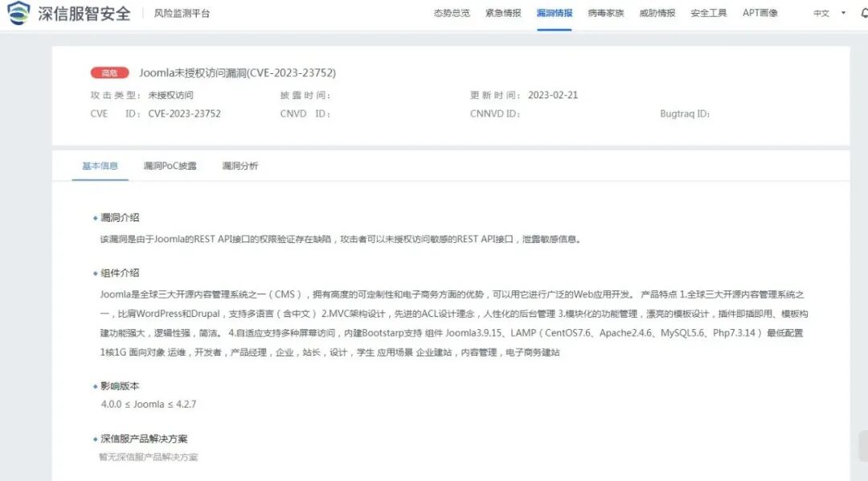
Task: Click the red 高危 severity badge
Action: [x=109, y=72]
